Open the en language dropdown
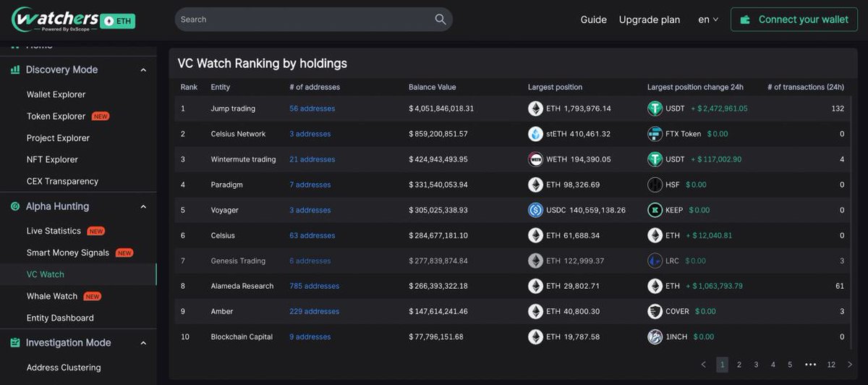This screenshot has height=385, width=868. pyautogui.click(x=708, y=20)
